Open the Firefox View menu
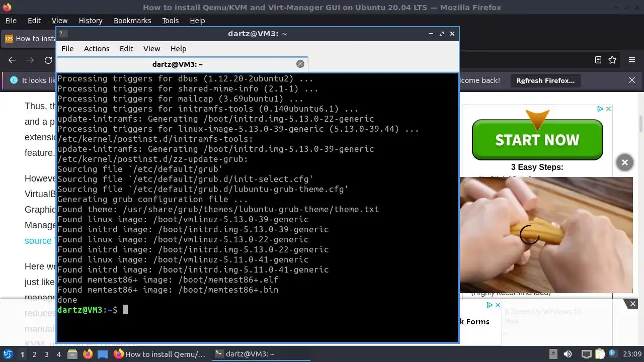The width and height of the screenshot is (644, 362). 59,21
